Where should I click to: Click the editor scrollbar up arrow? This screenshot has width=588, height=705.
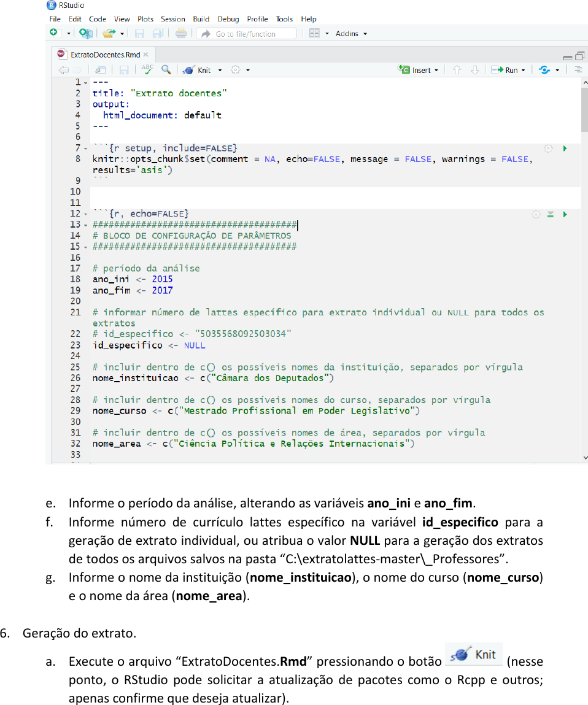click(585, 83)
